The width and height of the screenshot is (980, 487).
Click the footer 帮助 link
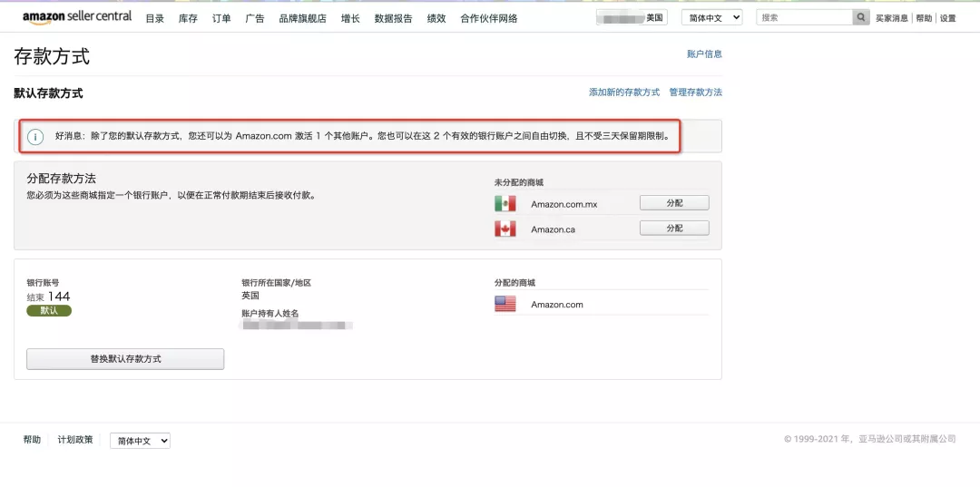(x=32, y=440)
